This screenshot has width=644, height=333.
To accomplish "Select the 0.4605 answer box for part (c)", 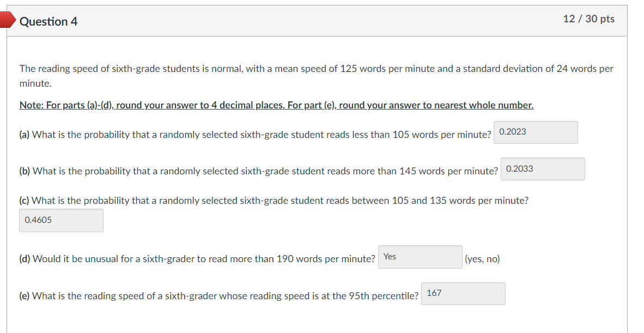I will tap(60, 220).
